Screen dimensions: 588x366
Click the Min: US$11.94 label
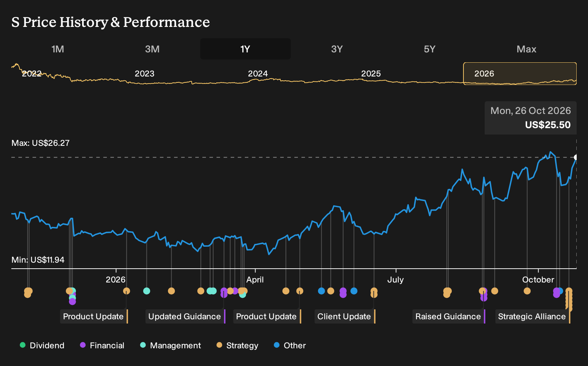tap(38, 260)
